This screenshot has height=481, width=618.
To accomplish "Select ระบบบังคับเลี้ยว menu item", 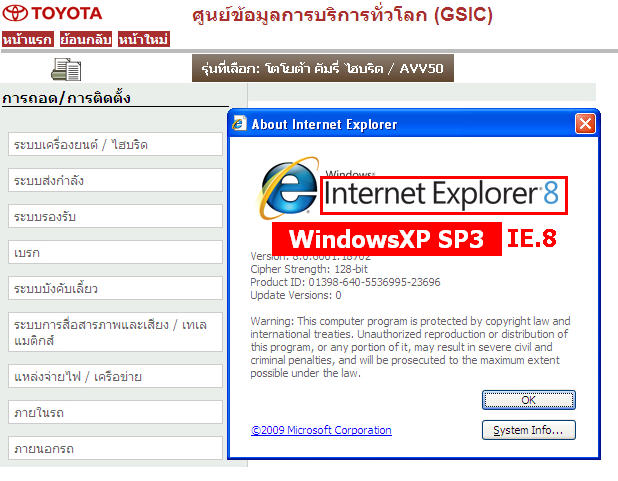I will pos(115,288).
